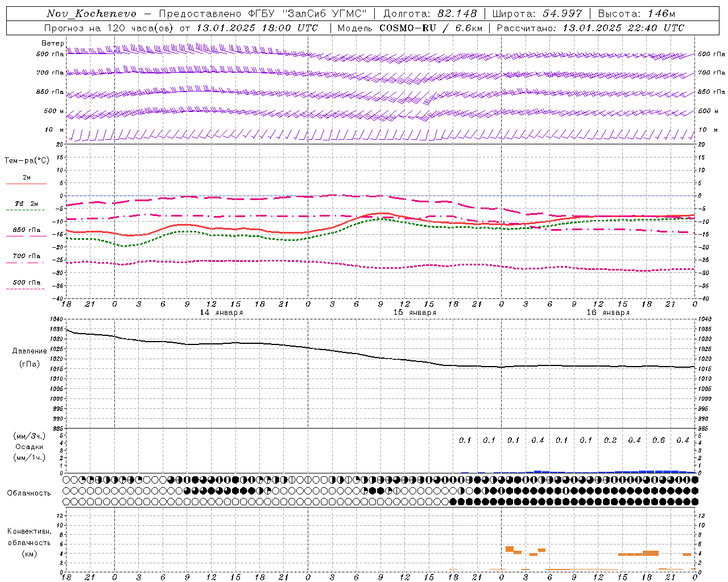Click the 'Осадки' precipitation panel label
This screenshot has width=728, height=582.
click(30, 447)
